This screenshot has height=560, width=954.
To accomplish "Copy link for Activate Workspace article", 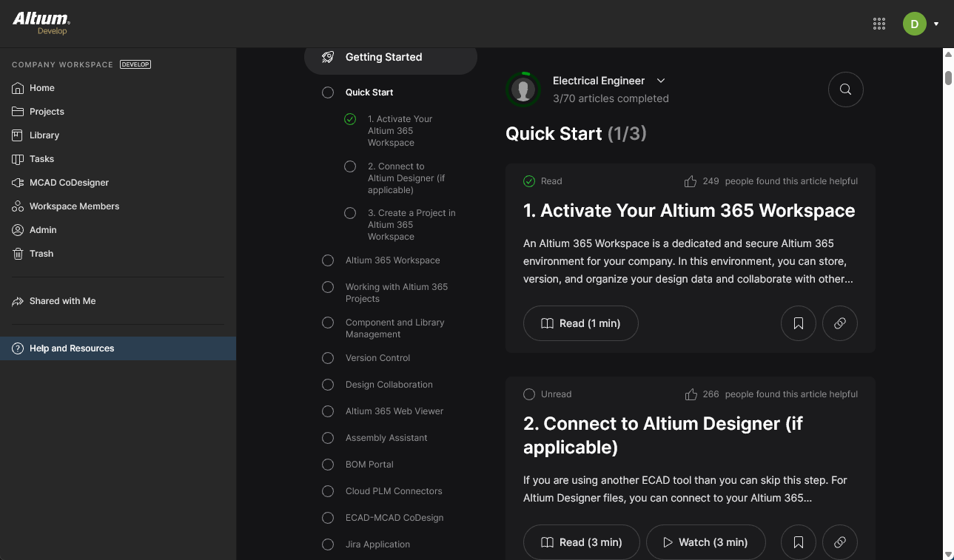I will (839, 323).
